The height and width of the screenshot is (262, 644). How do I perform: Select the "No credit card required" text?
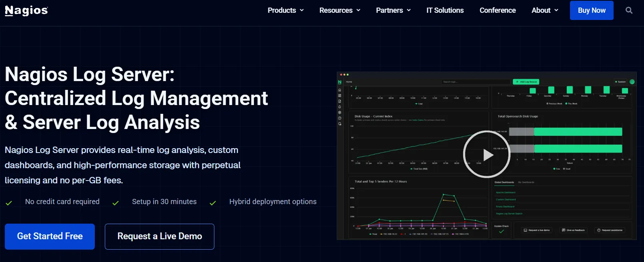coord(62,202)
